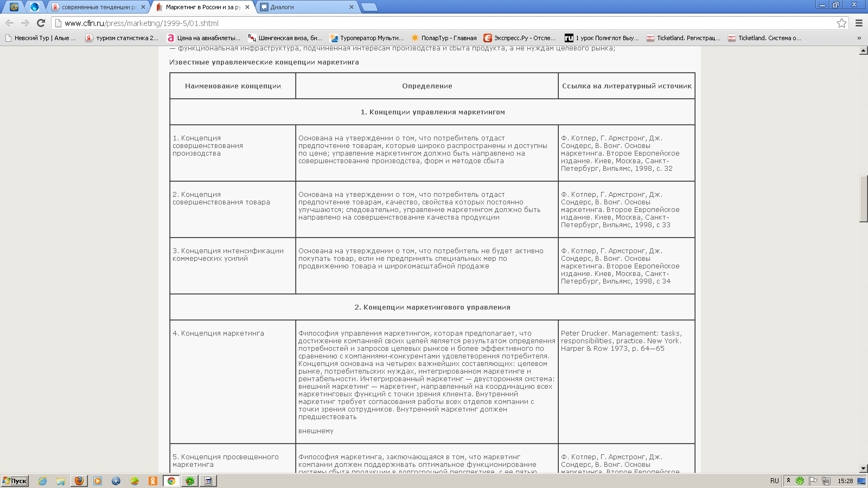Reload the current page
Viewport: 868px width, 488px height.
pos(41,23)
